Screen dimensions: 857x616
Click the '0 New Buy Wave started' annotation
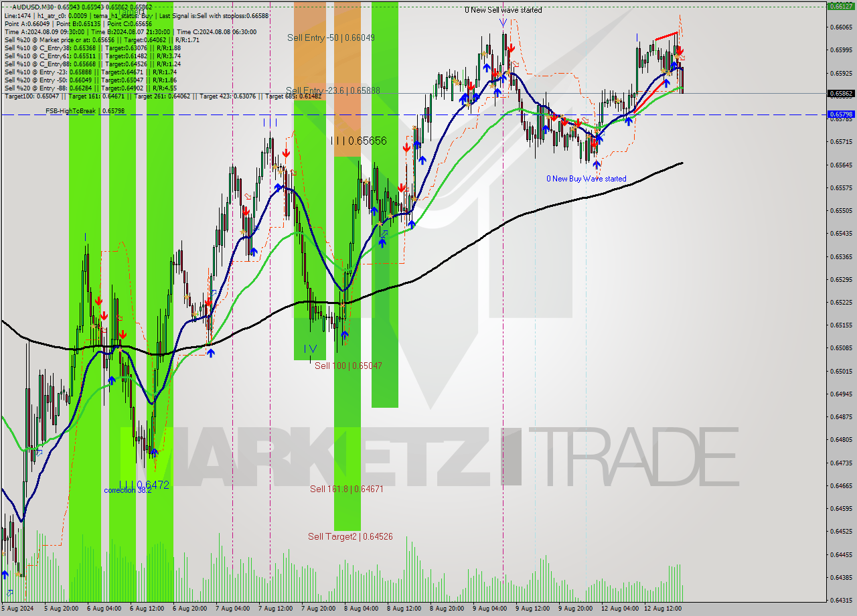(587, 179)
